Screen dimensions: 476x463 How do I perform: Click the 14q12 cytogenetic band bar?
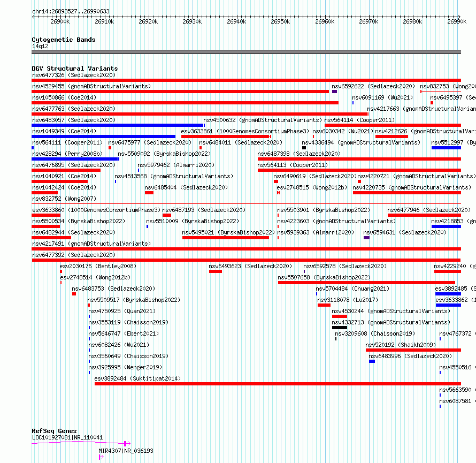pyautogui.click(x=246, y=52)
